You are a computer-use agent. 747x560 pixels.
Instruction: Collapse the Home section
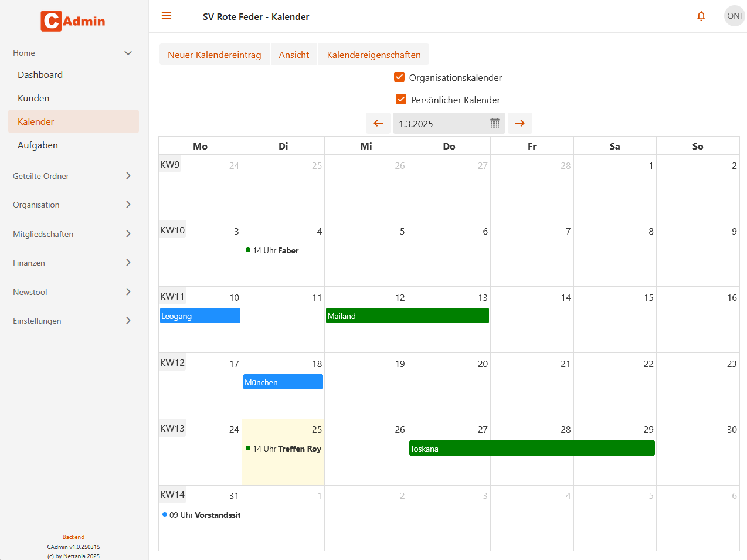tap(74, 53)
